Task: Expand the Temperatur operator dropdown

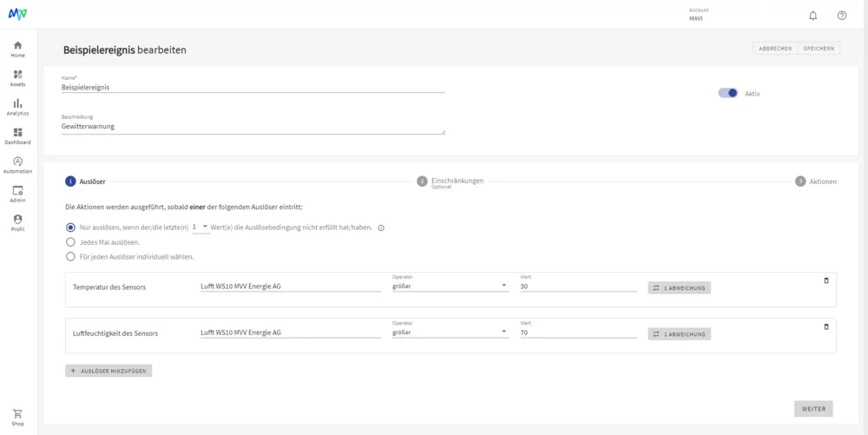Action: tap(450, 286)
